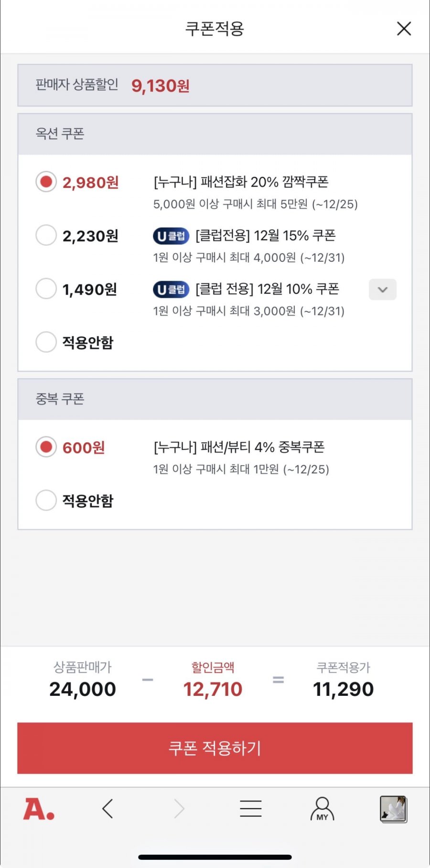Select the 2,980원 20% 깜짝쿠폰 radio

(46, 182)
